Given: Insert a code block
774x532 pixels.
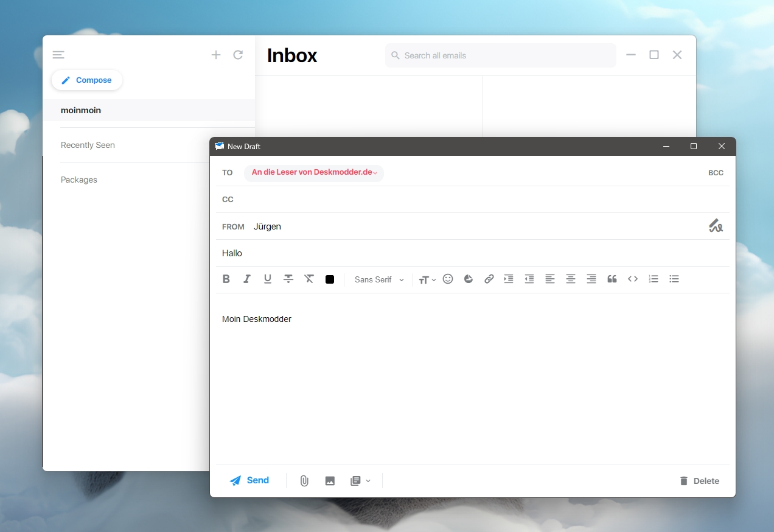Looking at the screenshot, I should click(x=633, y=279).
